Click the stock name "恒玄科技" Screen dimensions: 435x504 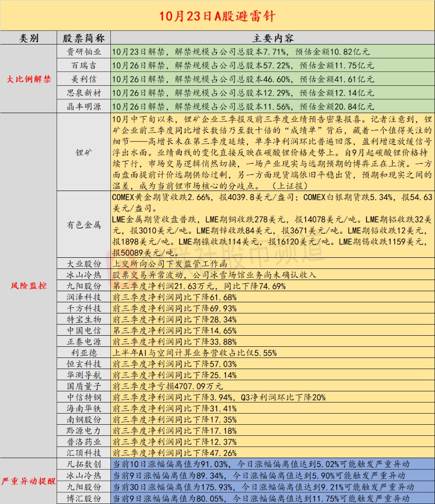pyautogui.click(x=83, y=364)
